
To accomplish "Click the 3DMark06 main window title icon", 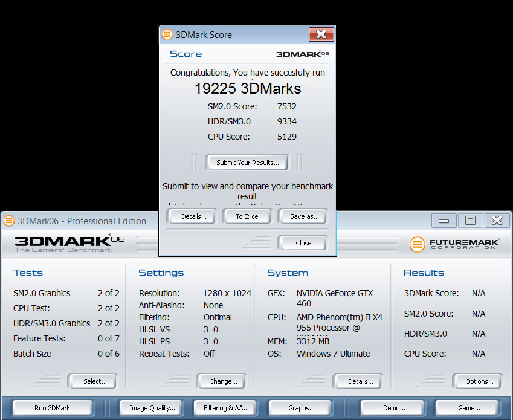I will (x=9, y=221).
